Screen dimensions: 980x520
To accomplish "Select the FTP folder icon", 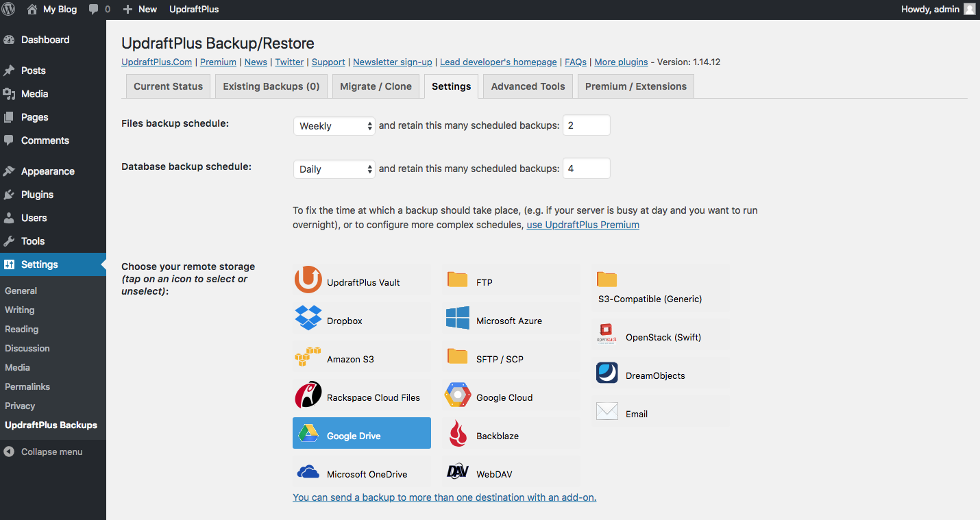I will point(457,279).
